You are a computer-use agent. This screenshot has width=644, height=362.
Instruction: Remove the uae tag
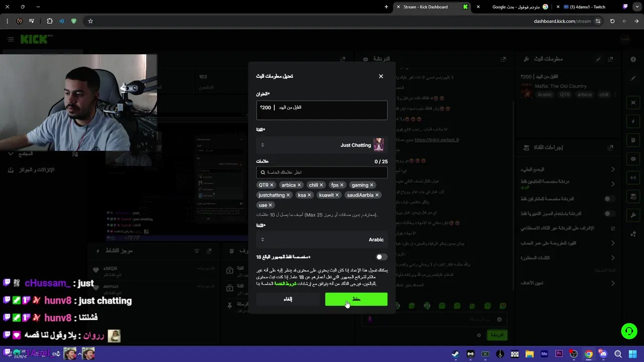click(x=270, y=205)
